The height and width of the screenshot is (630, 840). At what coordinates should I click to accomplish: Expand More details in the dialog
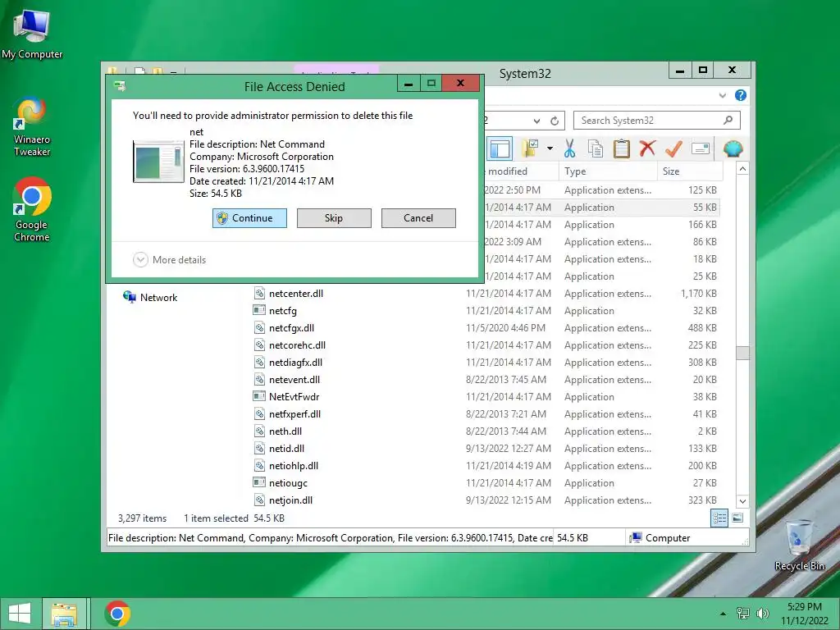169,260
